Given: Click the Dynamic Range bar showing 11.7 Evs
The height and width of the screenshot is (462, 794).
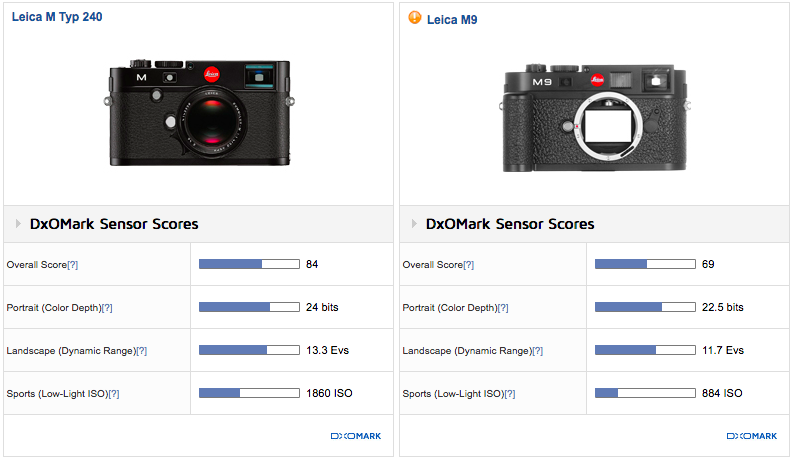Looking at the screenshot, I should pos(645,350).
